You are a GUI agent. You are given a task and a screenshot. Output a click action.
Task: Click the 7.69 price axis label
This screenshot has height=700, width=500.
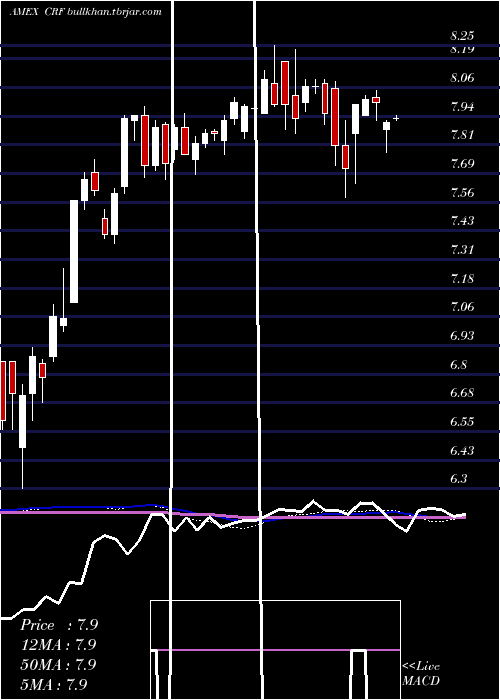[x=462, y=164]
